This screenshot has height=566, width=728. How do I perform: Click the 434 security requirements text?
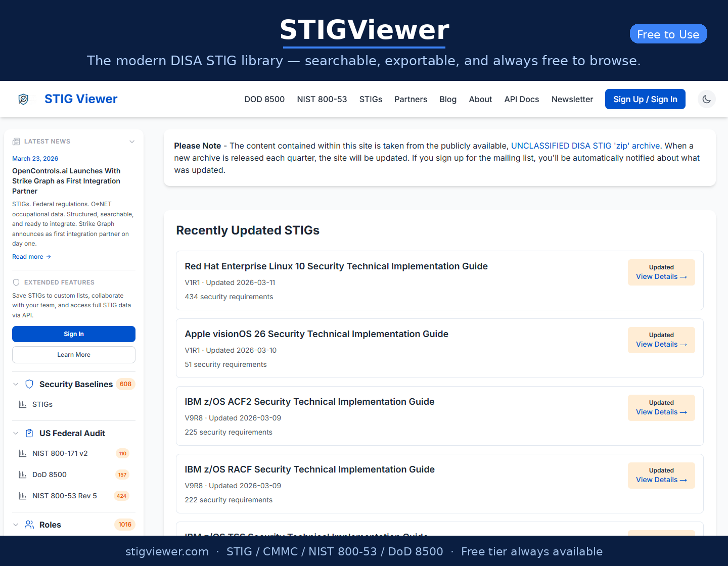pos(229,297)
